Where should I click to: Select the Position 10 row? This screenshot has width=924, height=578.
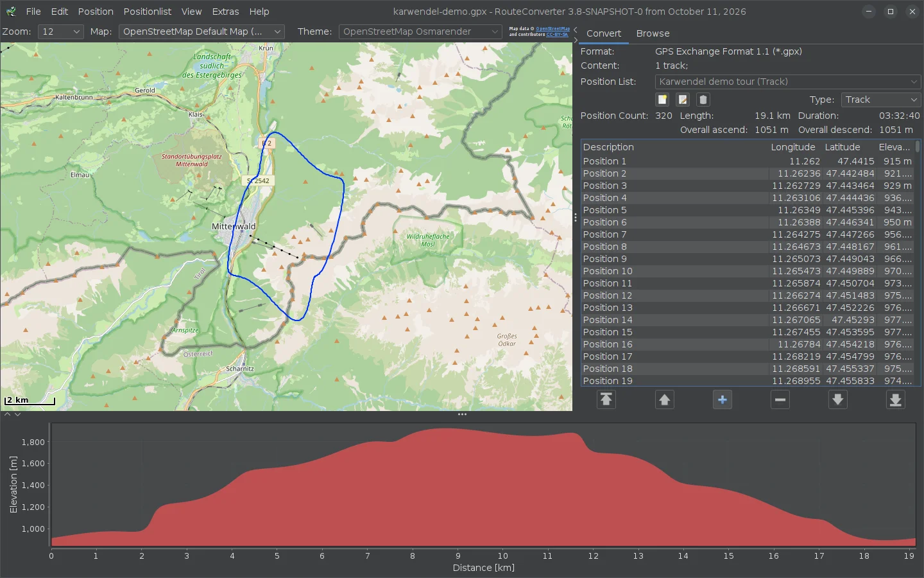pyautogui.click(x=748, y=271)
